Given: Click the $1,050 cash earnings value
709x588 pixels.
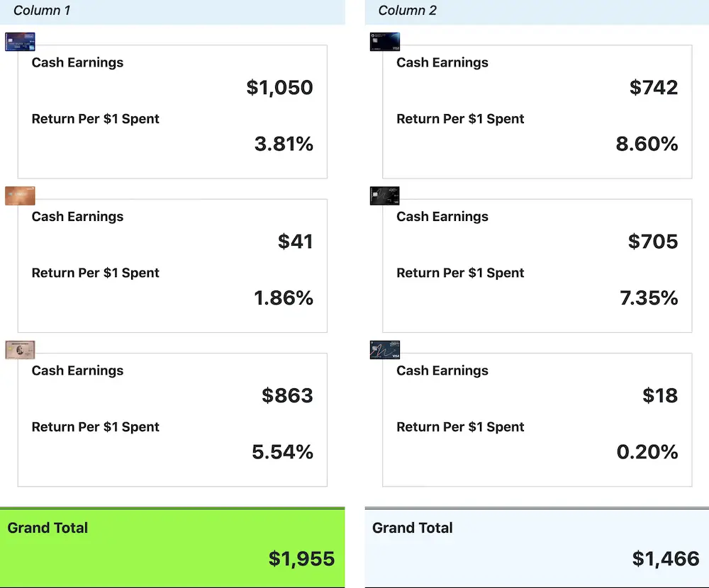Looking at the screenshot, I should [279, 87].
